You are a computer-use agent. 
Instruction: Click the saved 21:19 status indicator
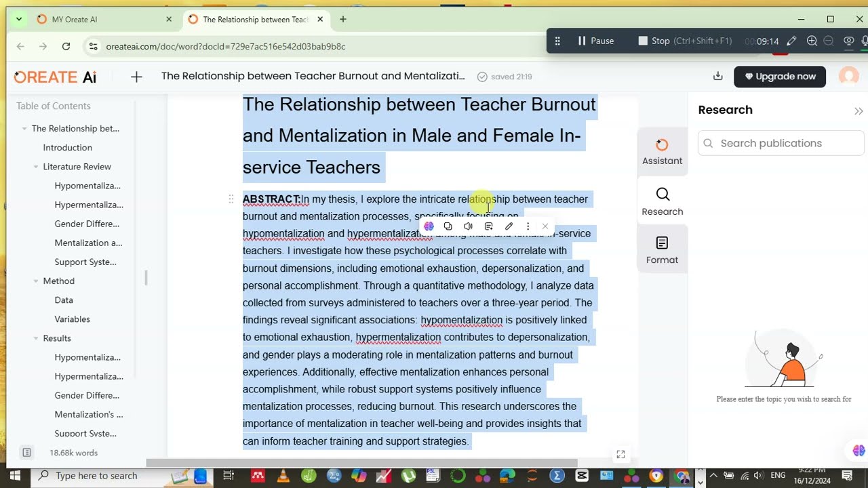tap(505, 77)
